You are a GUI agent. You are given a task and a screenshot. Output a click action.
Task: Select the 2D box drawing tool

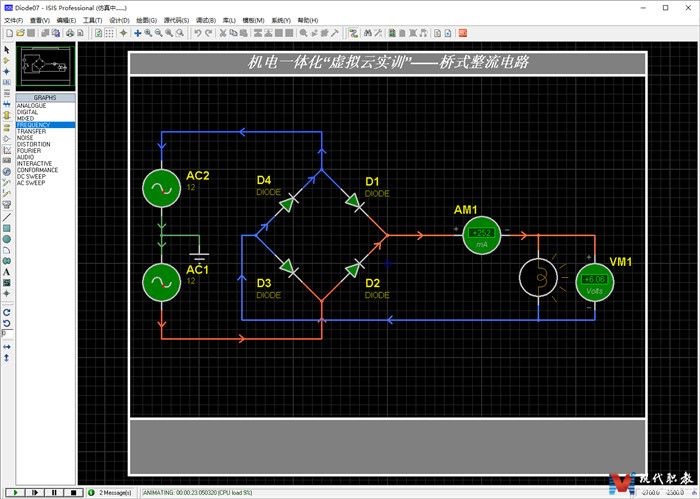pyautogui.click(x=7, y=229)
